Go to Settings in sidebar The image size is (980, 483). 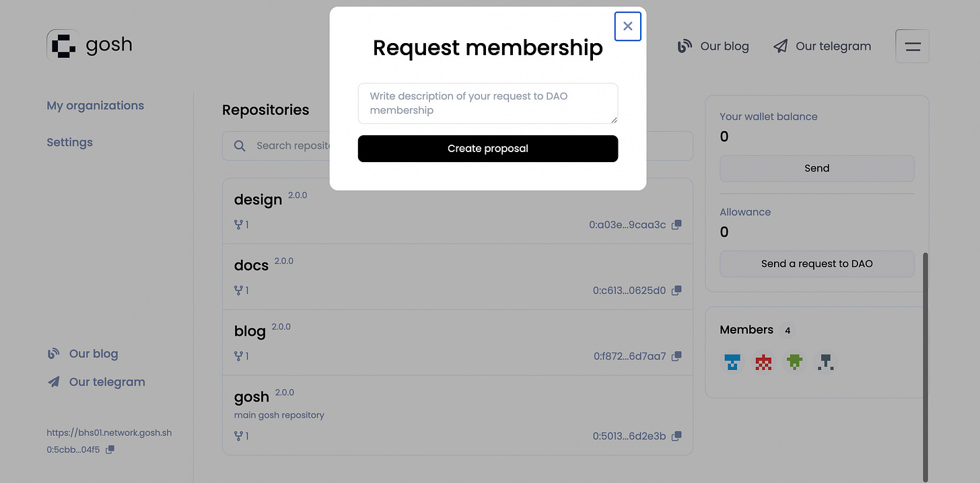(x=69, y=143)
